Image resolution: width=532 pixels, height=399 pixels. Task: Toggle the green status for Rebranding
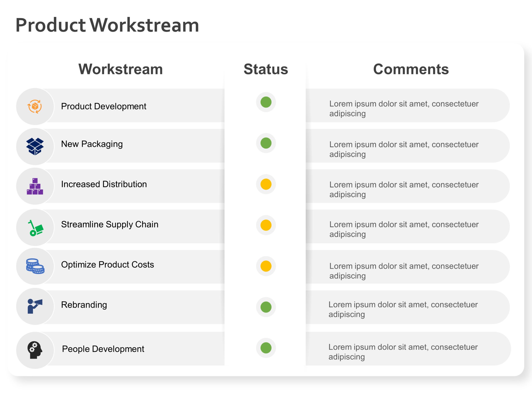point(265,307)
